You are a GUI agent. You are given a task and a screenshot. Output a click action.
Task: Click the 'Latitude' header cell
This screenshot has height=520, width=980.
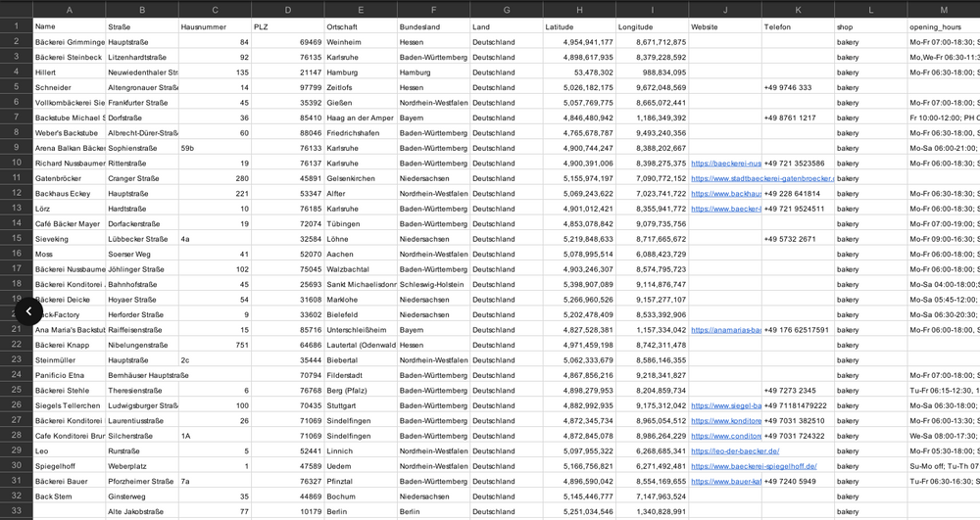[579, 26]
